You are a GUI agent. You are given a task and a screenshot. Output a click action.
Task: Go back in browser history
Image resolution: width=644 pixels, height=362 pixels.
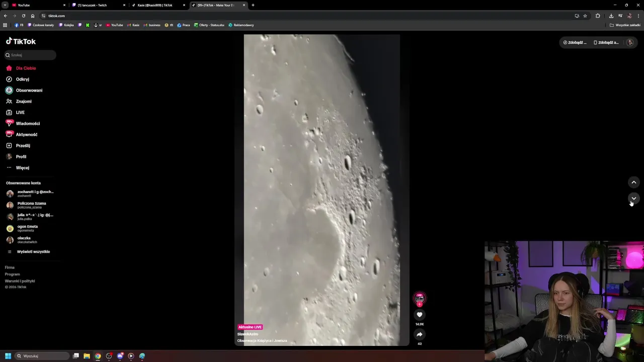click(6, 16)
